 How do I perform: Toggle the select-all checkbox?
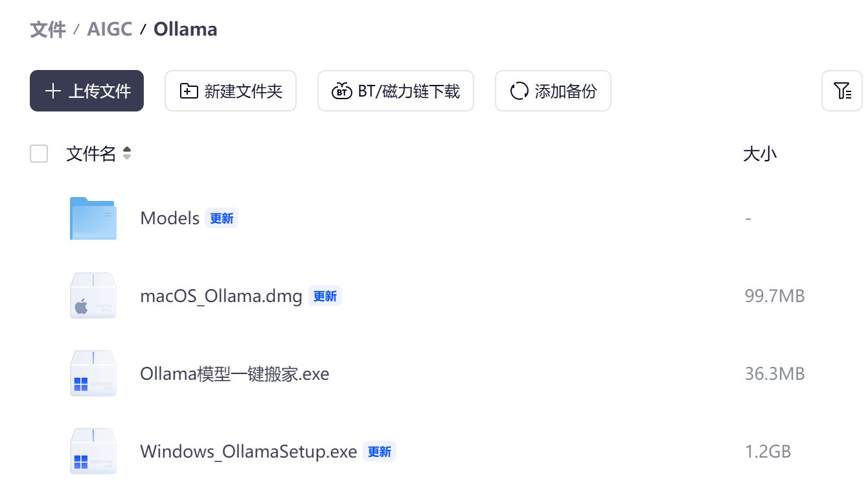coord(39,154)
